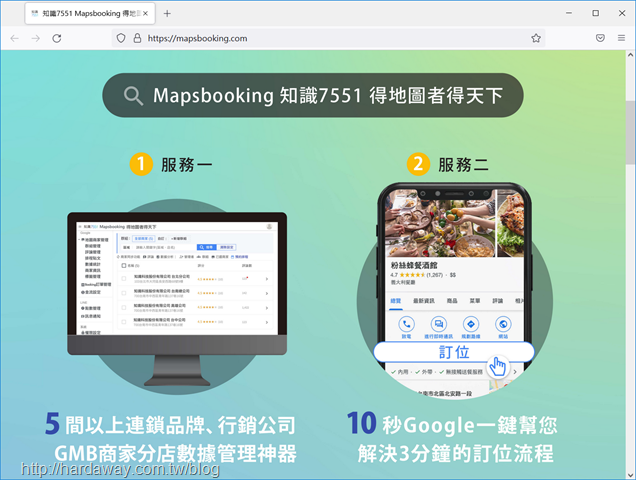The image size is (636, 480).
Task: Select the 最新資訊 tab on the phone mockup
Action: (424, 301)
